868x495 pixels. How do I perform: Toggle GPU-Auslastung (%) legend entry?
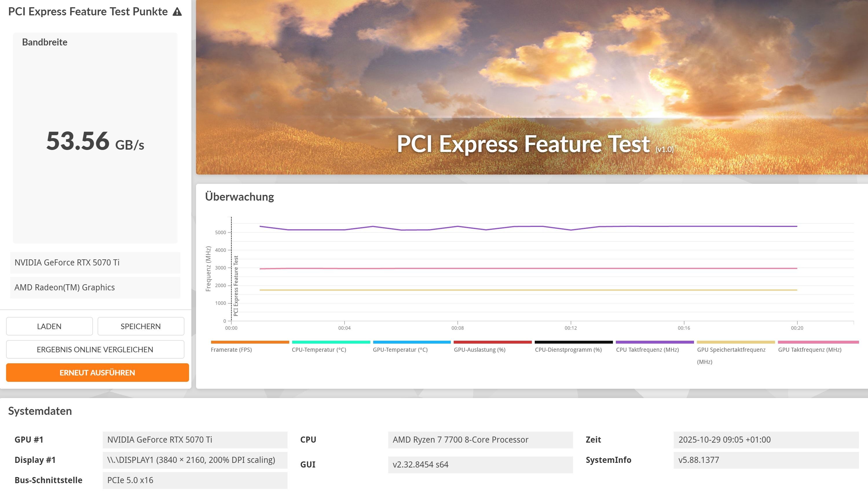[x=479, y=350]
